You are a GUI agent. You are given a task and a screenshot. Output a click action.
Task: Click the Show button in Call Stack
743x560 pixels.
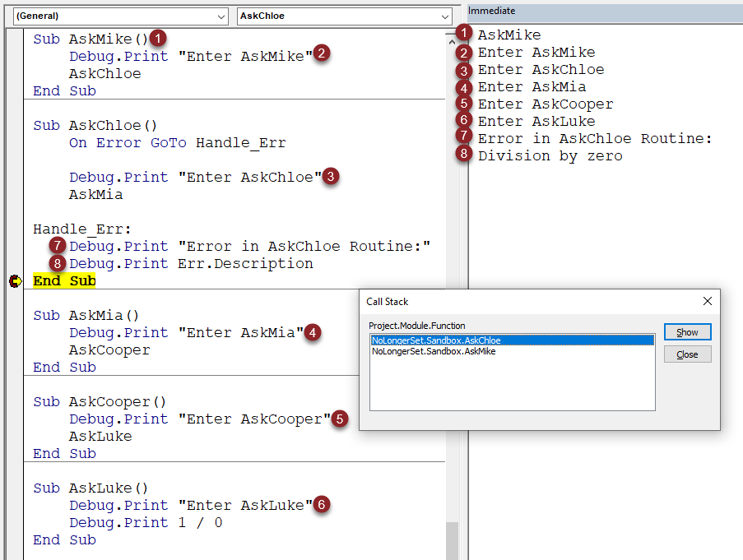[x=687, y=331]
